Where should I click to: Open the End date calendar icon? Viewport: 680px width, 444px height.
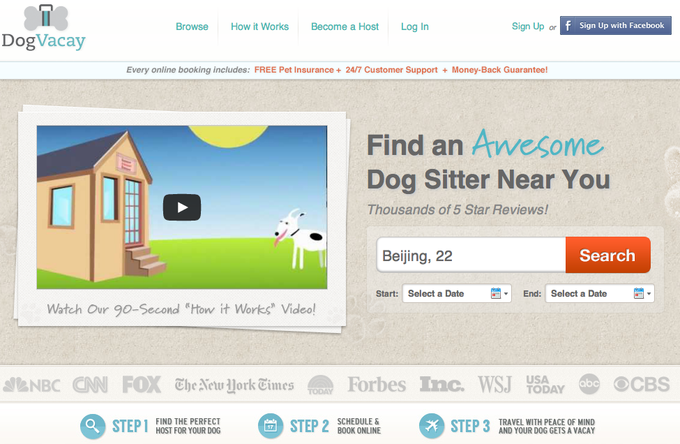tap(639, 294)
